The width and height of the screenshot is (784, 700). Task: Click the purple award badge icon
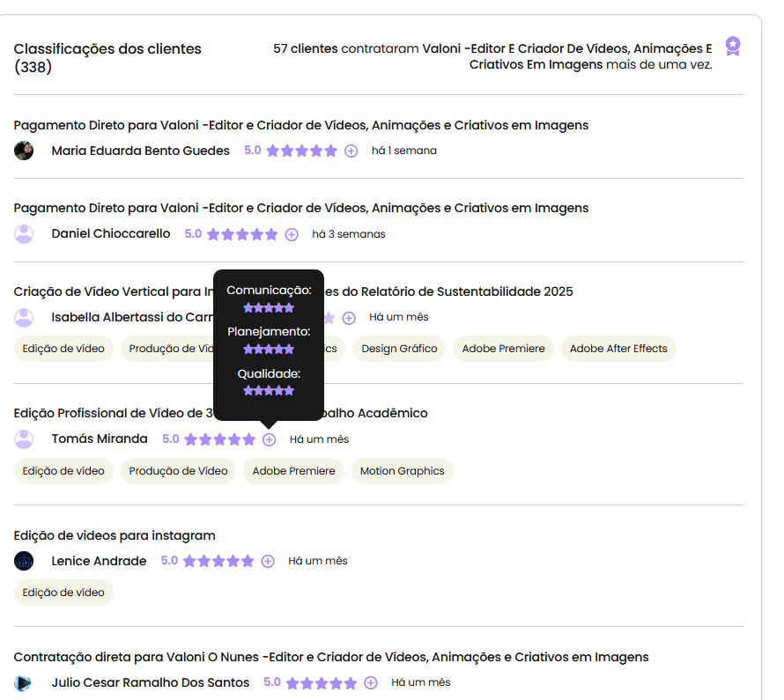point(733,47)
